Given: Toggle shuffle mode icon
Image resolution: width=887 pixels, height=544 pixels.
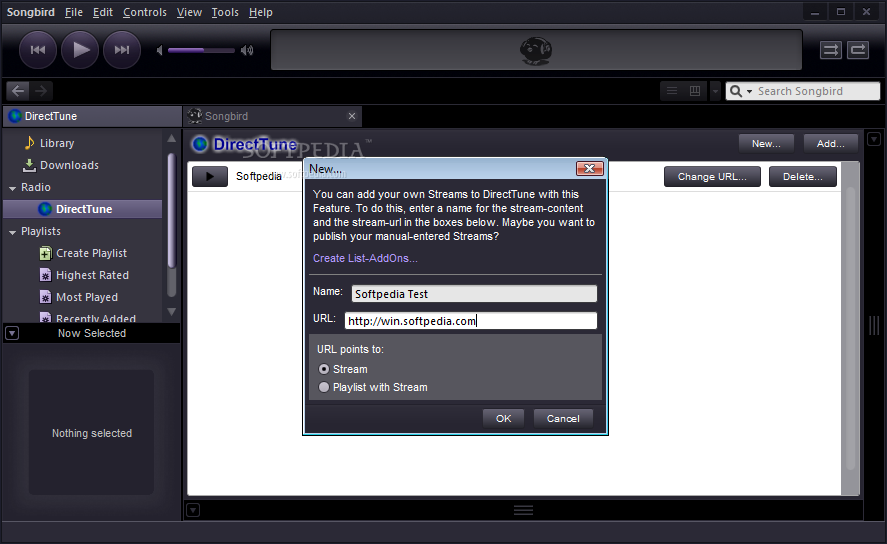Looking at the screenshot, I should coord(830,50).
